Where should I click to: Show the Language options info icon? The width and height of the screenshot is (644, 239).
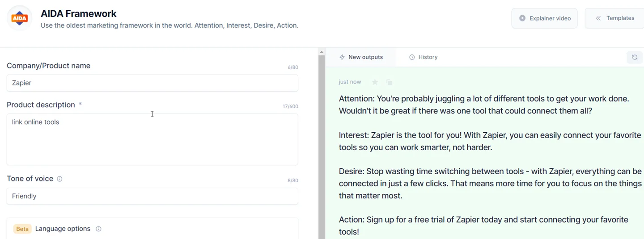point(98,229)
